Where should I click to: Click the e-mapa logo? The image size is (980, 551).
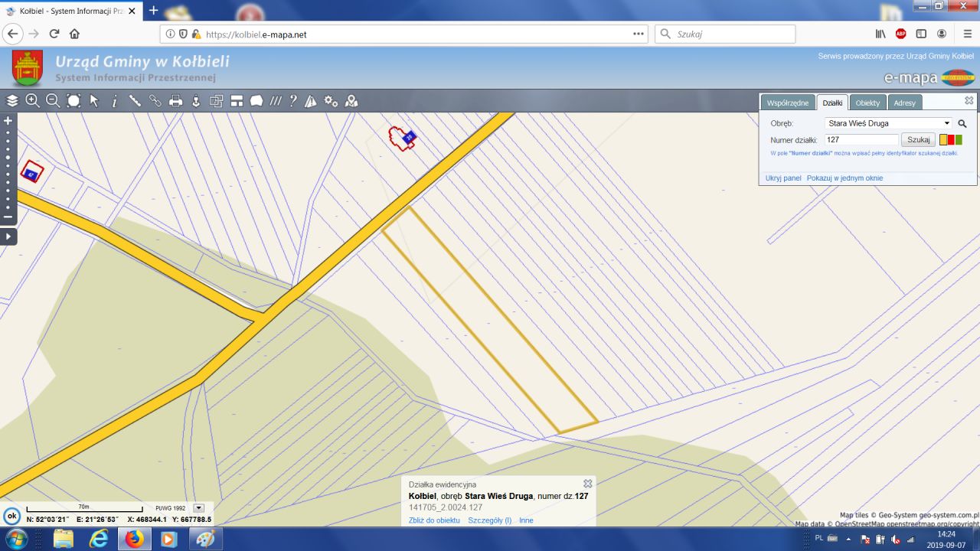coord(929,77)
